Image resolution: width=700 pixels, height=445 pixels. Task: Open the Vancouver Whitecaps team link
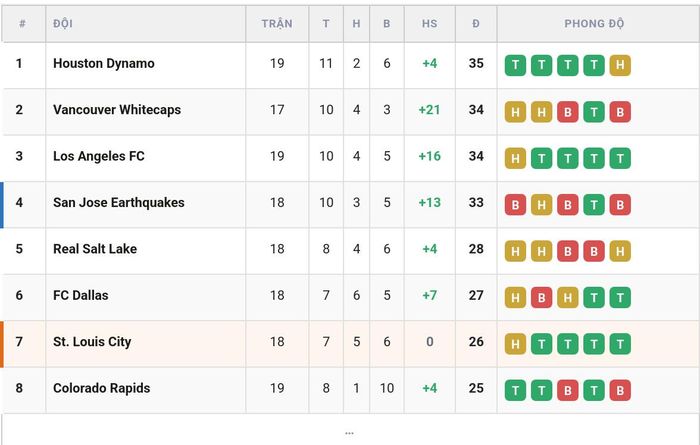tap(117, 110)
